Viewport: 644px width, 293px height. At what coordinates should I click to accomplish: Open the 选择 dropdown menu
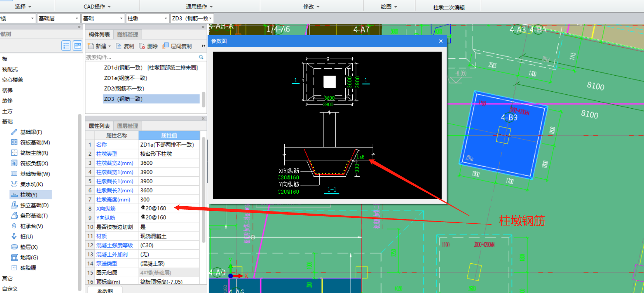(23, 7)
